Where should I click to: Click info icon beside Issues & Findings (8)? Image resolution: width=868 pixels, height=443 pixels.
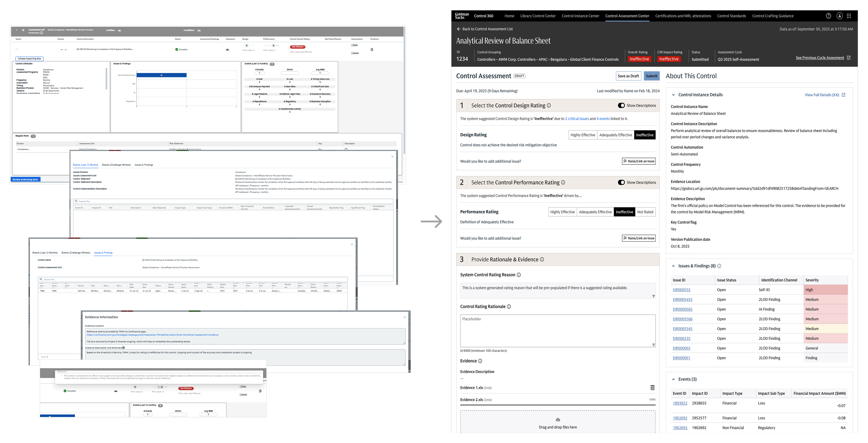[719, 266]
